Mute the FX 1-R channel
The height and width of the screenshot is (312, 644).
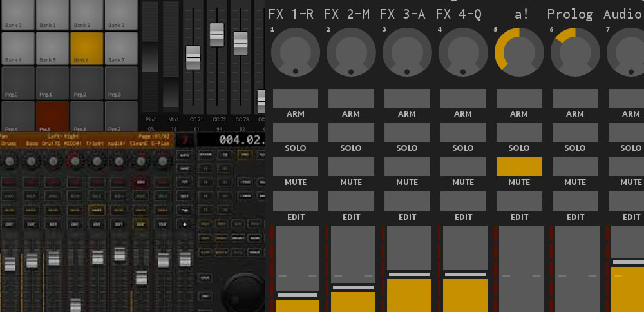(x=296, y=166)
